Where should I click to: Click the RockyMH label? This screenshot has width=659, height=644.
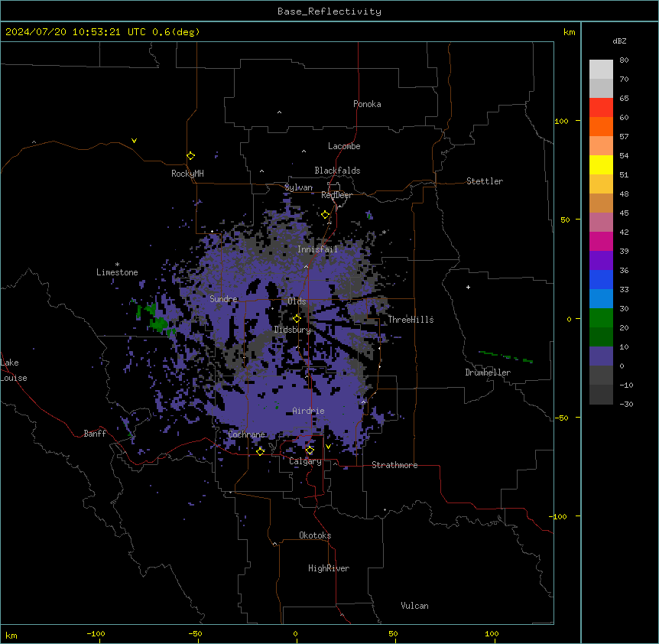[x=187, y=174]
